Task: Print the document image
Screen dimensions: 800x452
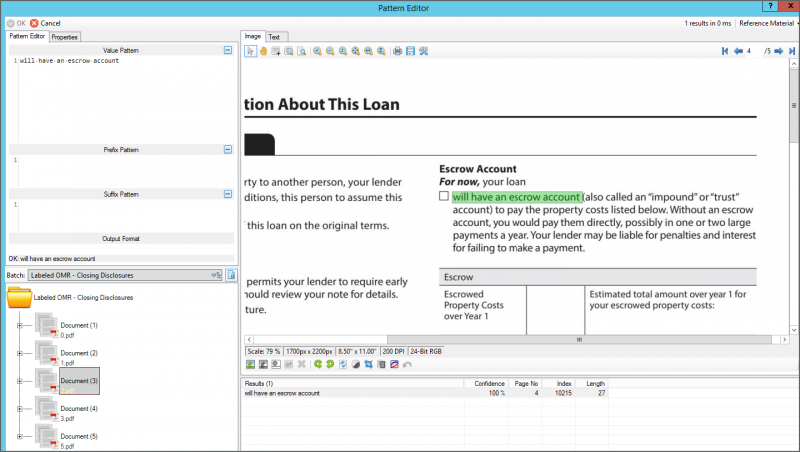Action: (397, 51)
